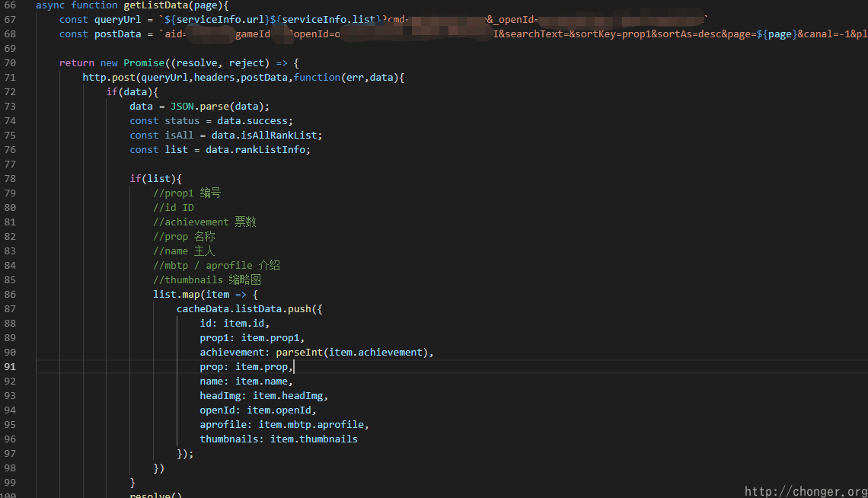
Task: Click item.mbtp.aprofile value
Action: tap(314, 425)
